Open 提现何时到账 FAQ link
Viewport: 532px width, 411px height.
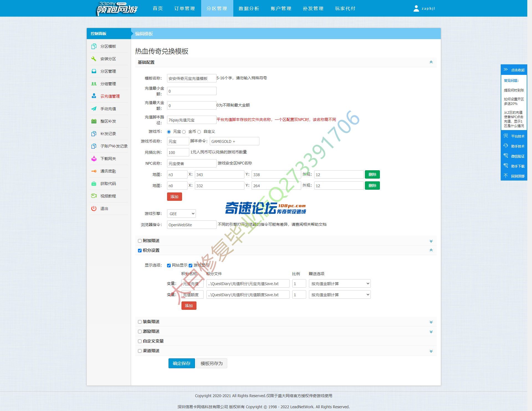514,90
